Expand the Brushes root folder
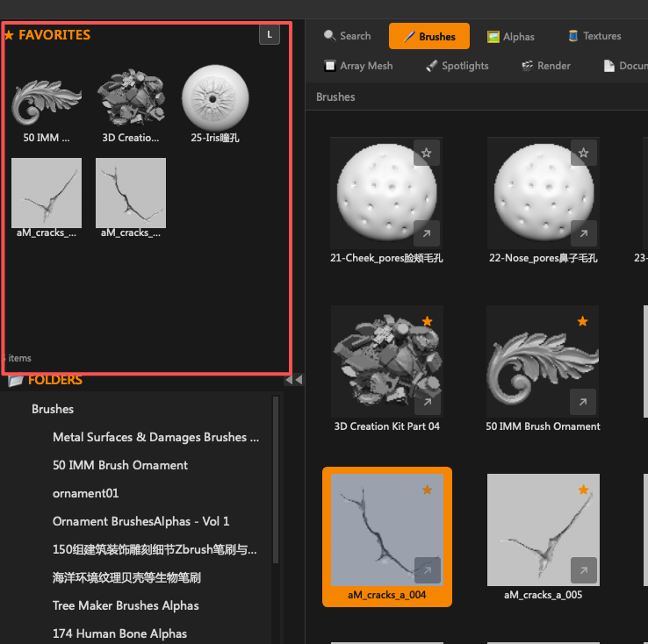This screenshot has width=648, height=644. [53, 409]
